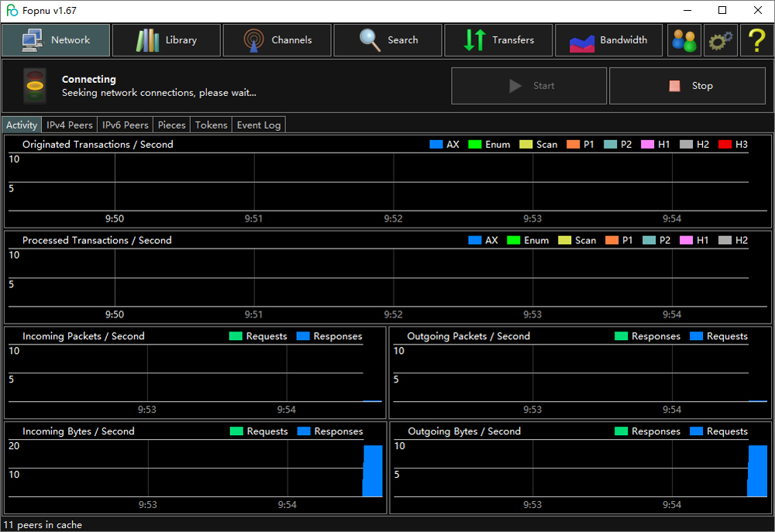This screenshot has width=775, height=532.
Task: Click the blue bar in Incoming Bytes graph
Action: point(373,471)
